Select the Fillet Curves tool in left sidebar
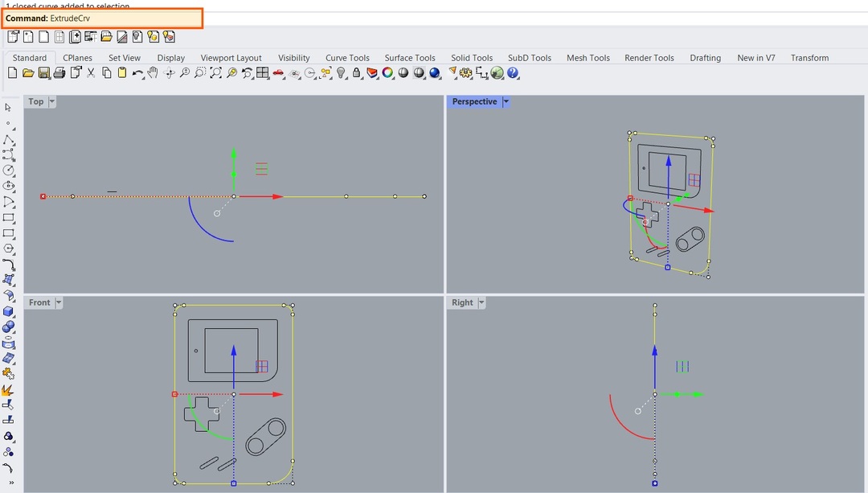 pyautogui.click(x=8, y=265)
